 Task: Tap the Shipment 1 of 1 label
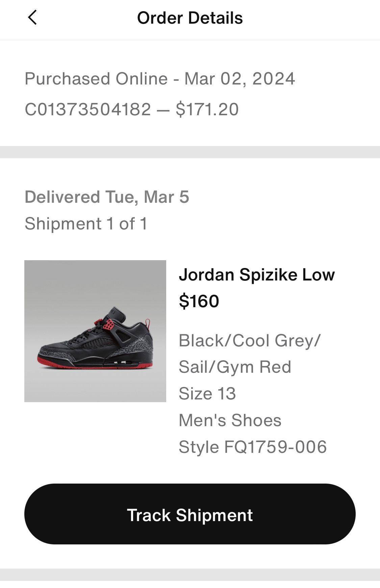pyautogui.click(x=86, y=224)
